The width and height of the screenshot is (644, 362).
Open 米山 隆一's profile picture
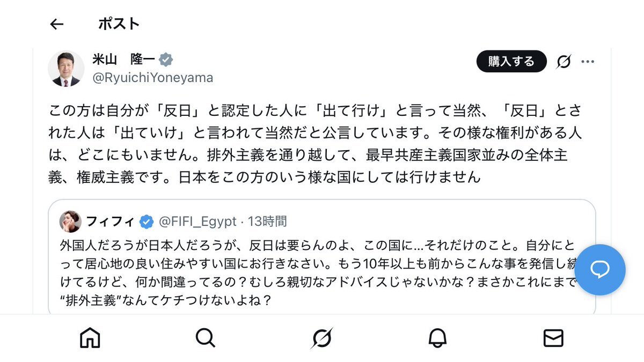pyautogui.click(x=66, y=69)
